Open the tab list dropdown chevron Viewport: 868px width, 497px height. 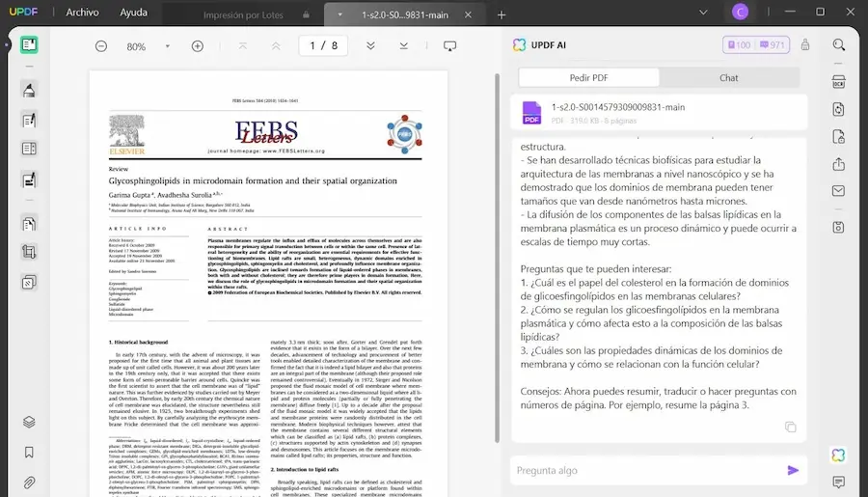[703, 12]
